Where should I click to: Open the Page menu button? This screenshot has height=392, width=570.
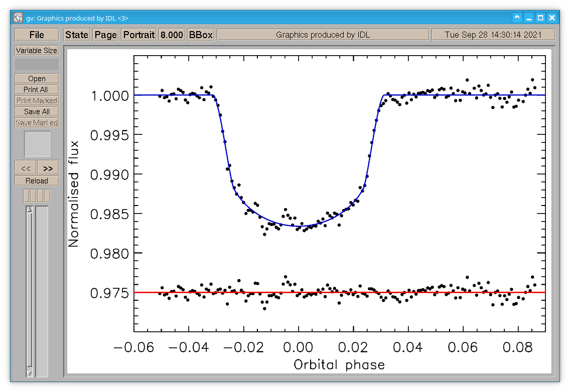click(106, 35)
